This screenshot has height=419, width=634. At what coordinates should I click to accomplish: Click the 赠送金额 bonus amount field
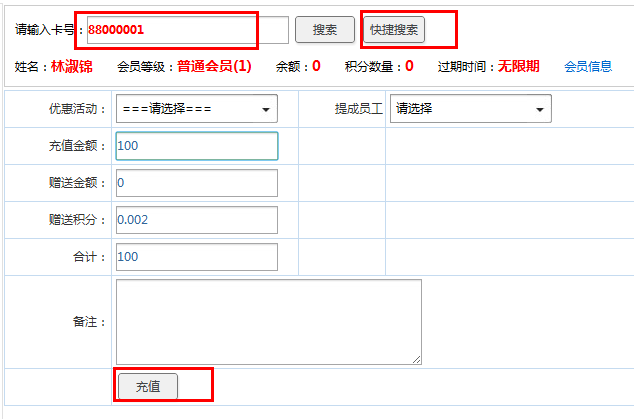tap(196, 183)
